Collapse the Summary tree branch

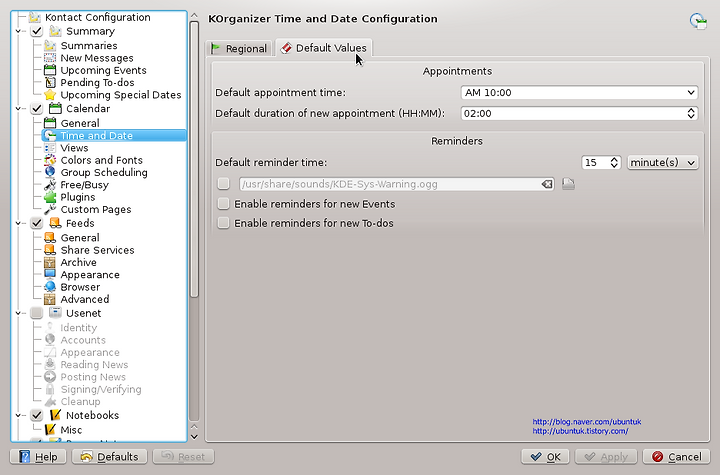click(18, 31)
